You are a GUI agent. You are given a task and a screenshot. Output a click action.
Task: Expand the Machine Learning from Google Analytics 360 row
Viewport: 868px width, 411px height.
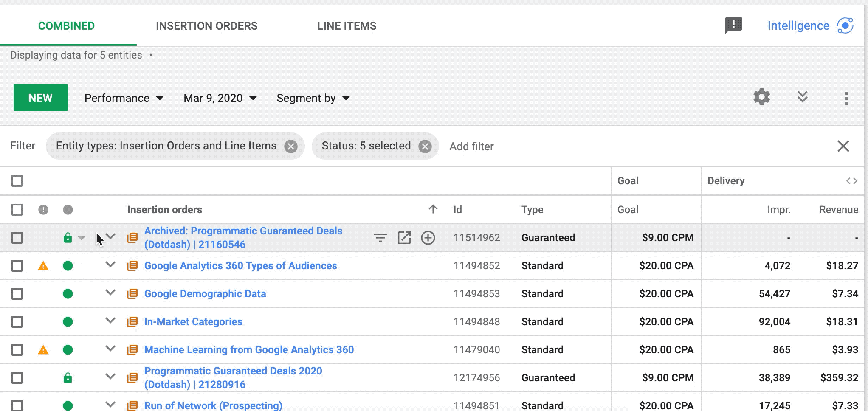pyautogui.click(x=110, y=349)
